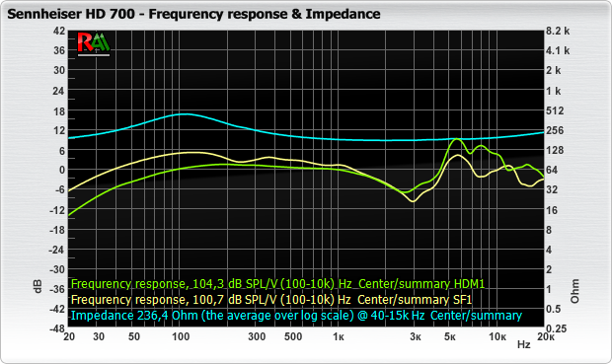Click the '3к' frequency axis label

[x=416, y=336]
